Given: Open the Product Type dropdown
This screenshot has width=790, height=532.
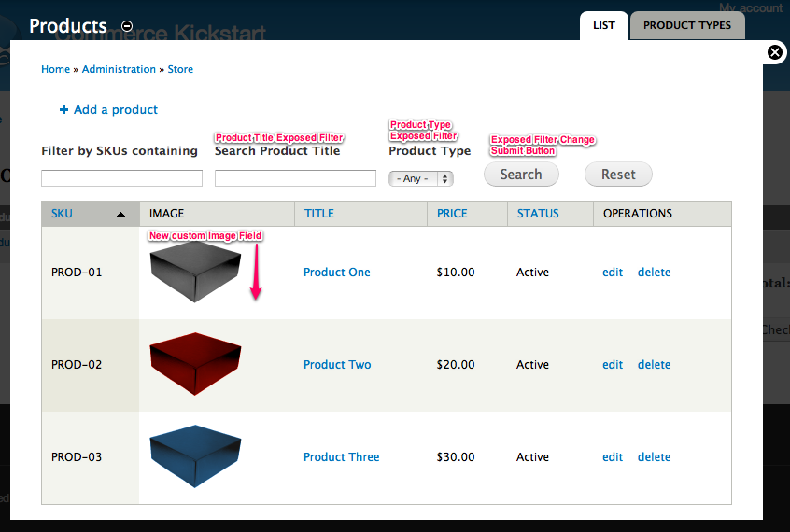Looking at the screenshot, I should point(421,178).
